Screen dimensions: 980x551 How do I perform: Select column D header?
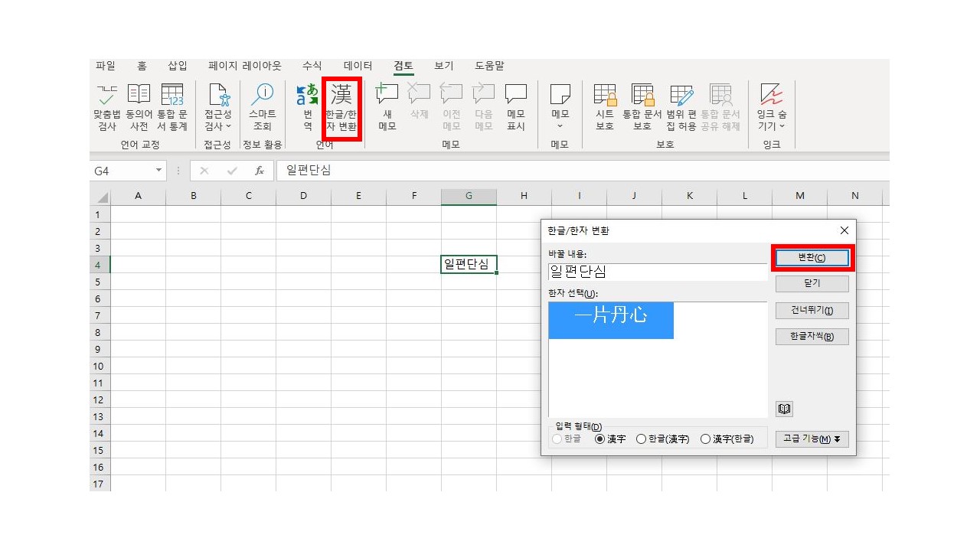tap(303, 197)
